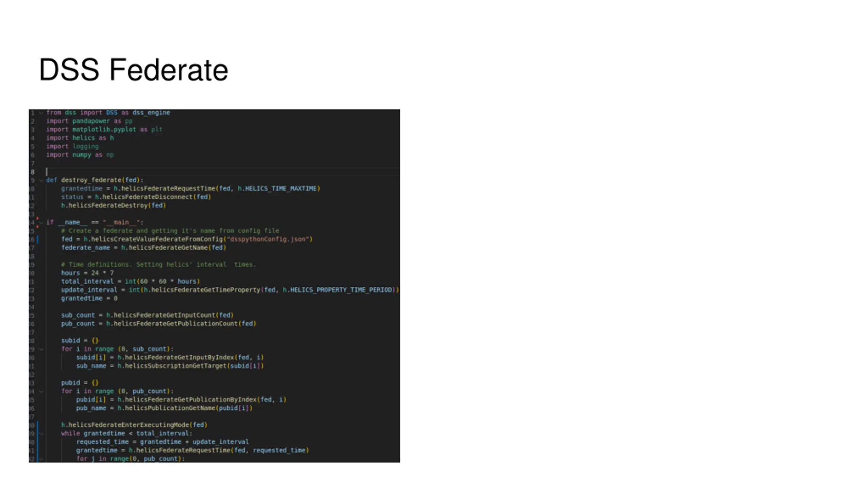Screen dimensions: 868x488
Task: Click the 'total_interval' assignment line
Action: pyautogui.click(x=131, y=282)
